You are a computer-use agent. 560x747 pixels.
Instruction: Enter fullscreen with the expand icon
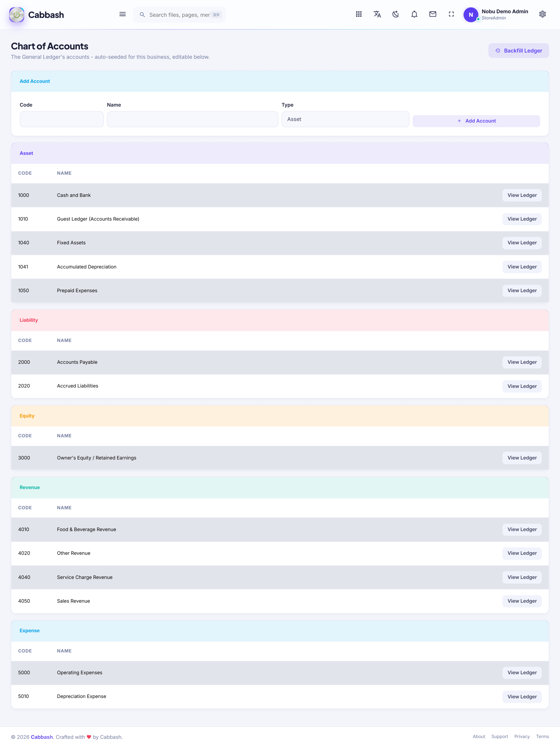point(451,14)
